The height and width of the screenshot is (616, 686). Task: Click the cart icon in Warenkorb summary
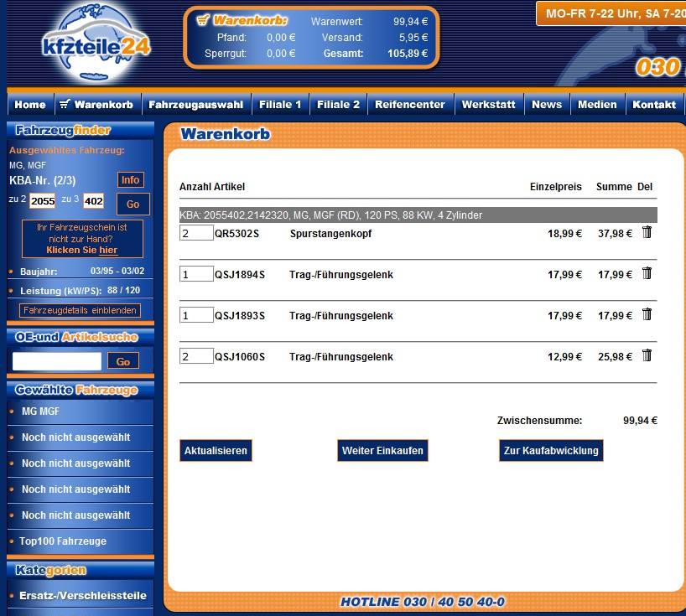click(202, 20)
